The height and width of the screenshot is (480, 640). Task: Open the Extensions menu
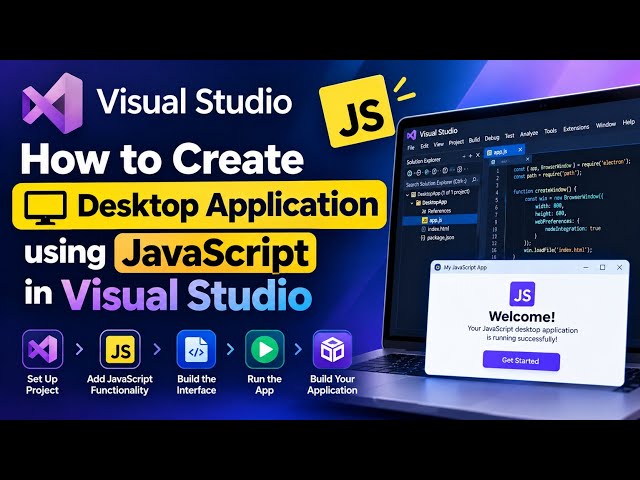pyautogui.click(x=576, y=128)
